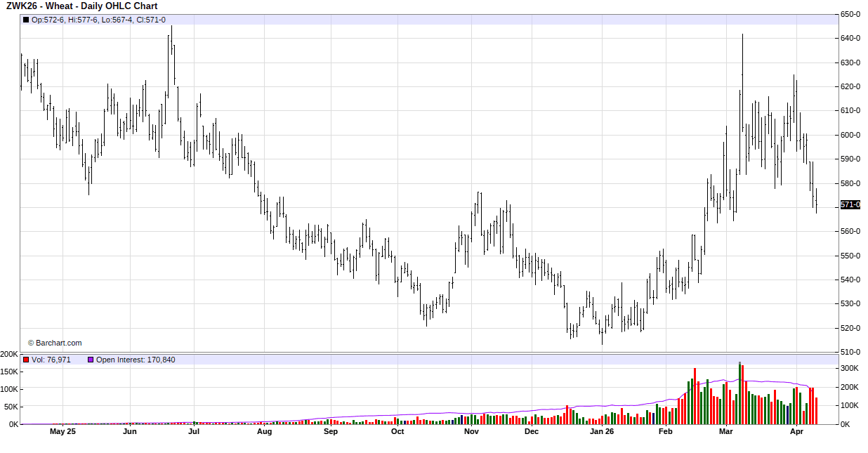Click the Open Interest: 170,840 label

(x=136, y=360)
